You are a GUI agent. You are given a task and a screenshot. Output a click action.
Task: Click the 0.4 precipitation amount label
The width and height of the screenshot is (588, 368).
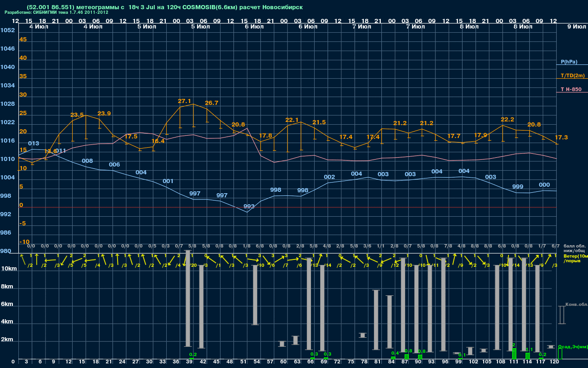395,353
